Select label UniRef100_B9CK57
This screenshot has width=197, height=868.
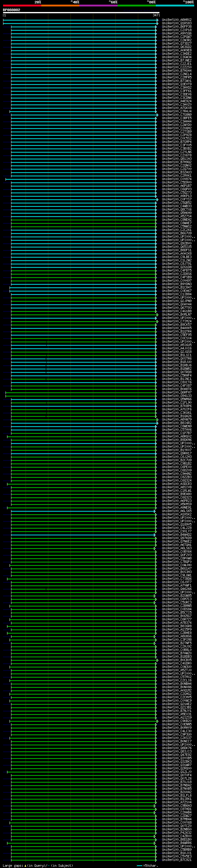tap(176, 325)
